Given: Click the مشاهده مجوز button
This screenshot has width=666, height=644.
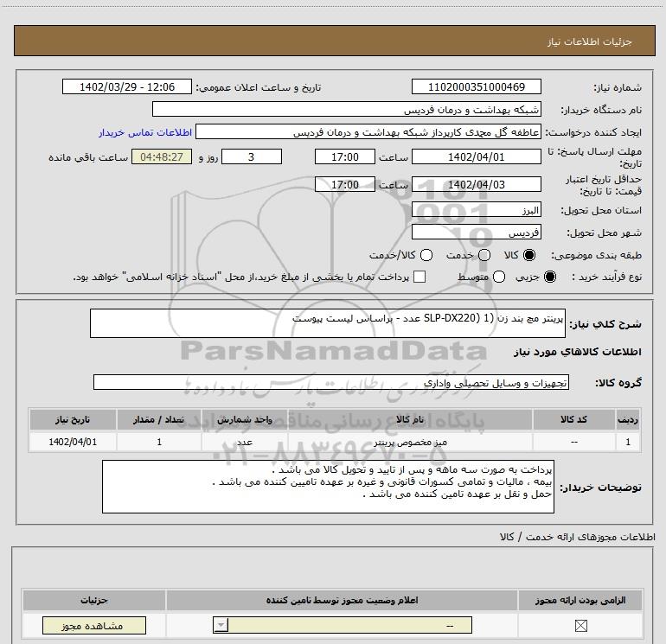Looking at the screenshot, I should (x=94, y=625).
